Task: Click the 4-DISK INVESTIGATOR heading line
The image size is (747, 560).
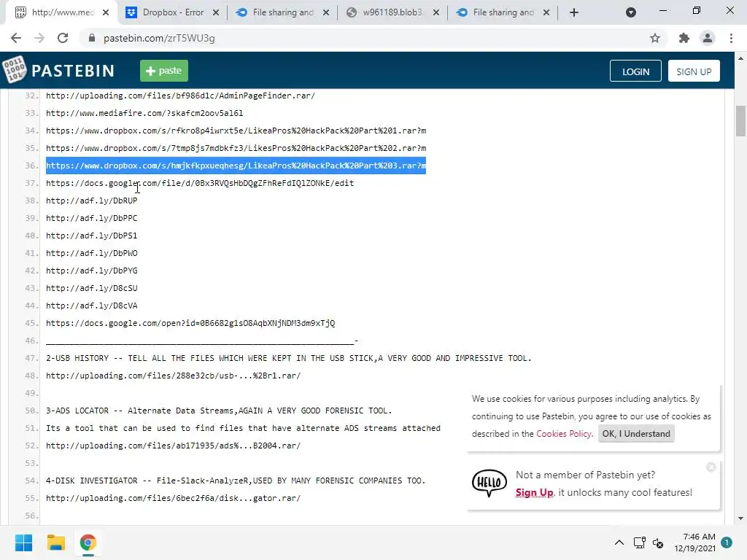Action: [x=236, y=481]
